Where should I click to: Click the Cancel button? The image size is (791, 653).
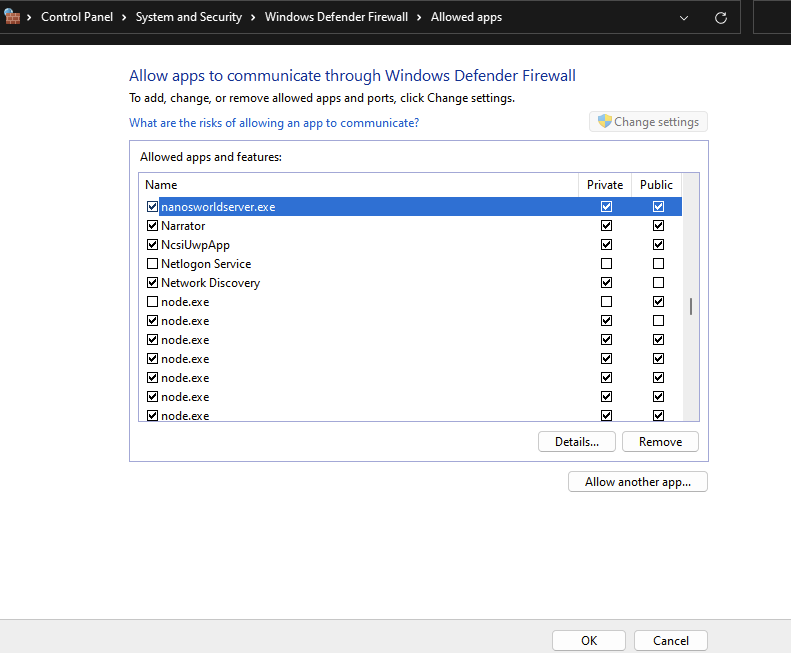tap(670, 640)
